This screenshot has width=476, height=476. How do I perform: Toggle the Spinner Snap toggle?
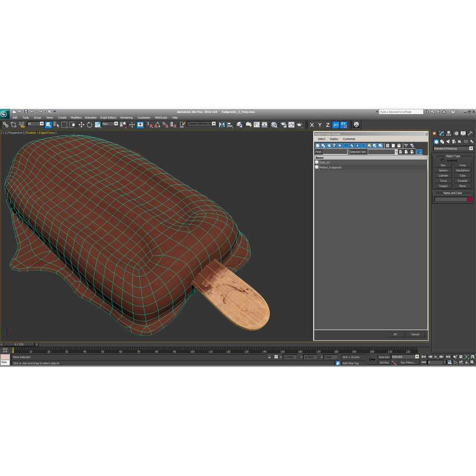[173, 125]
